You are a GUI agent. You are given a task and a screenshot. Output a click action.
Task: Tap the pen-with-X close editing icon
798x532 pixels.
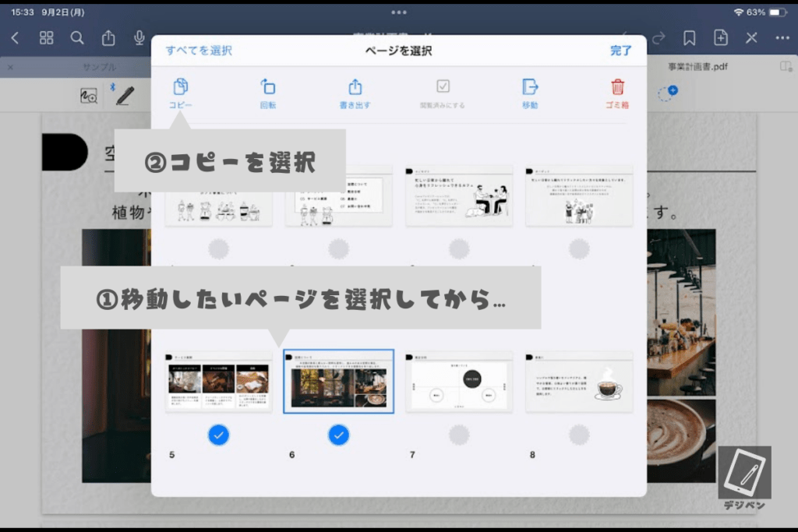click(x=752, y=37)
